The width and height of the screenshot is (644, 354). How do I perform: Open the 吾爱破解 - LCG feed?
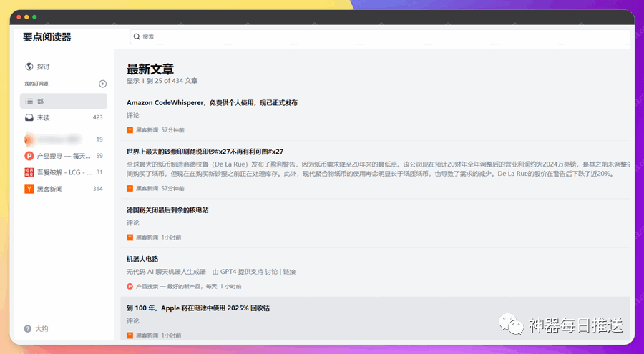64,172
